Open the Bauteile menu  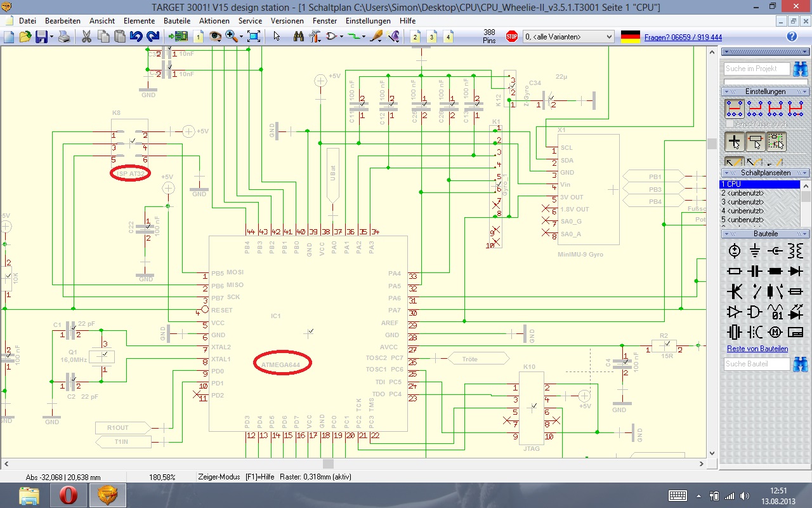click(x=177, y=21)
